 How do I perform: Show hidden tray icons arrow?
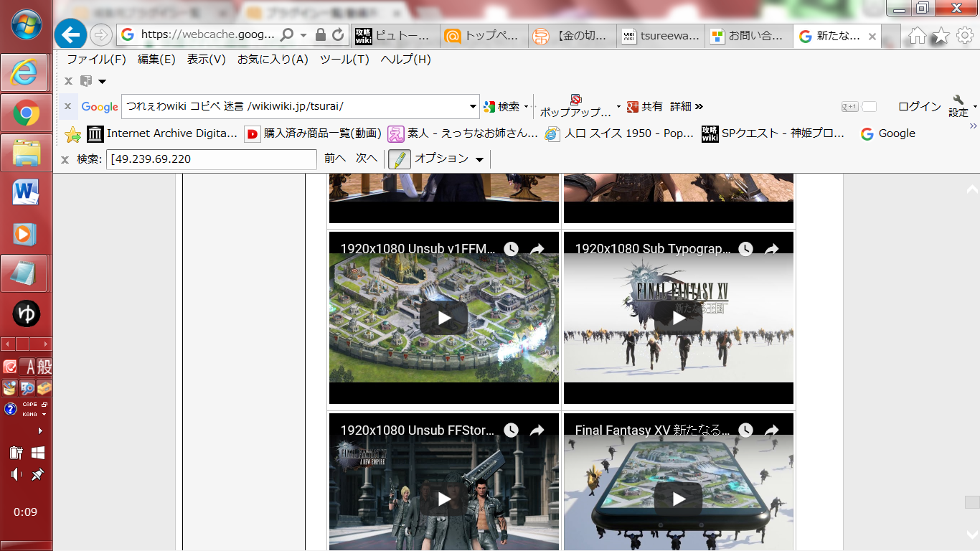(40, 430)
